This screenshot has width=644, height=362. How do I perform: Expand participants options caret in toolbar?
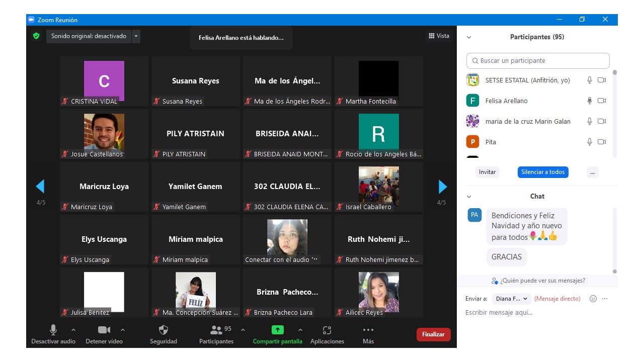pyautogui.click(x=243, y=330)
